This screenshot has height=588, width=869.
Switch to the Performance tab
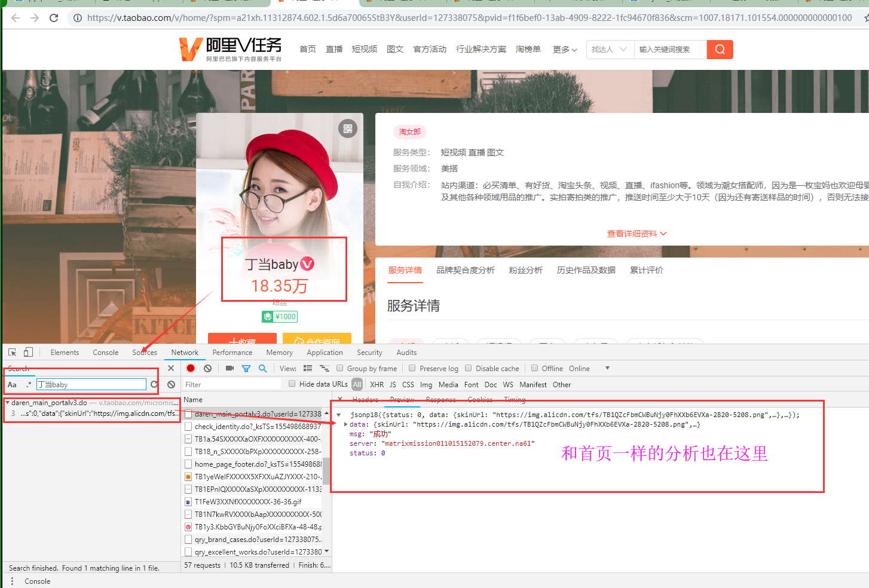232,353
